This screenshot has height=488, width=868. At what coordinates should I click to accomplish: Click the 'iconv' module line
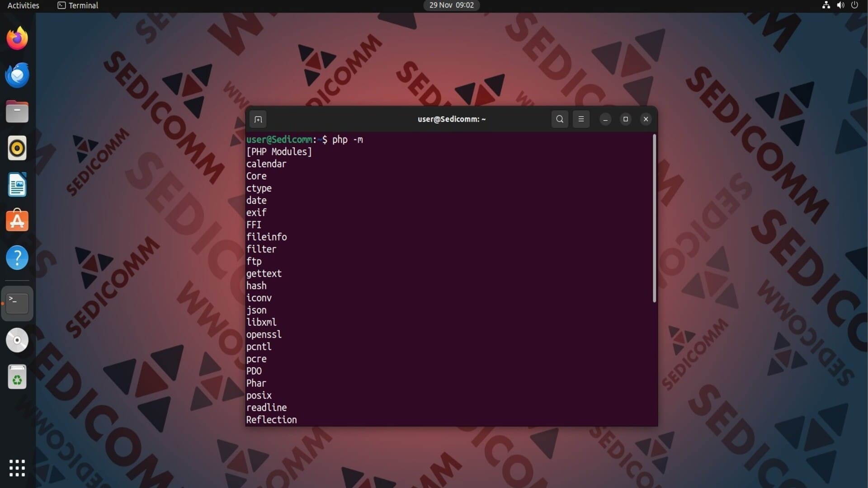point(259,298)
